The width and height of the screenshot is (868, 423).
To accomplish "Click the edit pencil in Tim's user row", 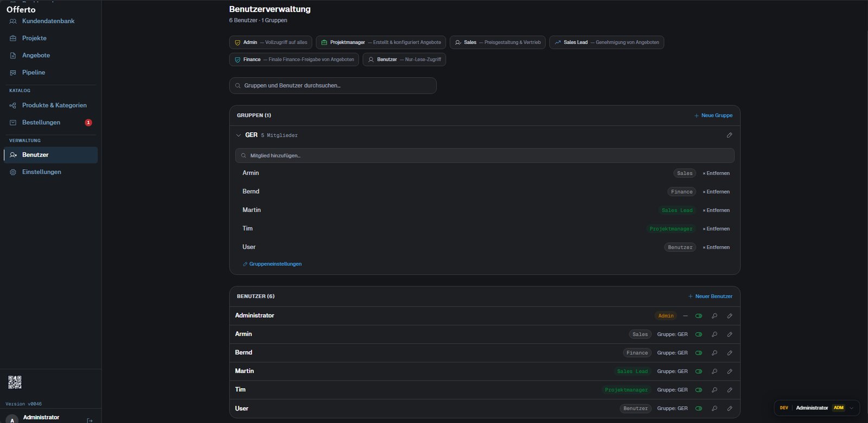I will click(x=730, y=390).
